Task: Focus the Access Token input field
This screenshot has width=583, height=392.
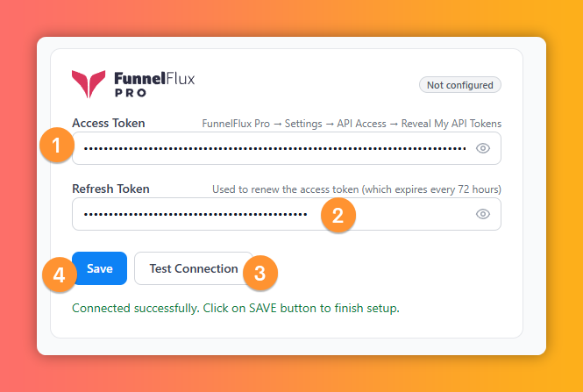Action: pos(287,148)
